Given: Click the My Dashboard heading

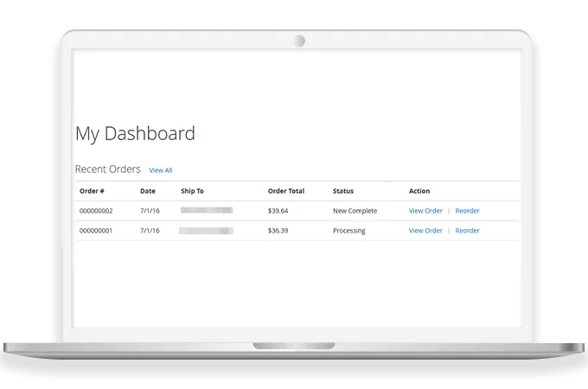Looking at the screenshot, I should pos(135,134).
